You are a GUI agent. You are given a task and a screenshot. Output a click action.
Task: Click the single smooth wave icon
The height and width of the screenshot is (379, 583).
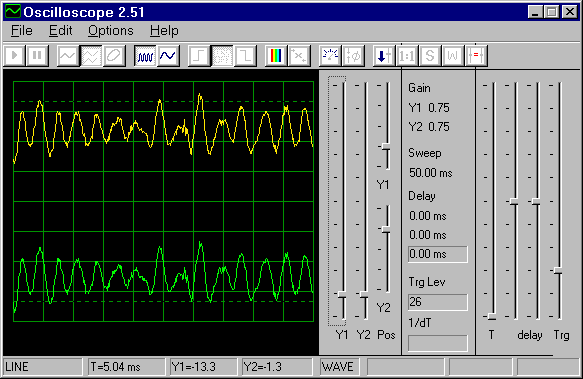click(x=168, y=56)
